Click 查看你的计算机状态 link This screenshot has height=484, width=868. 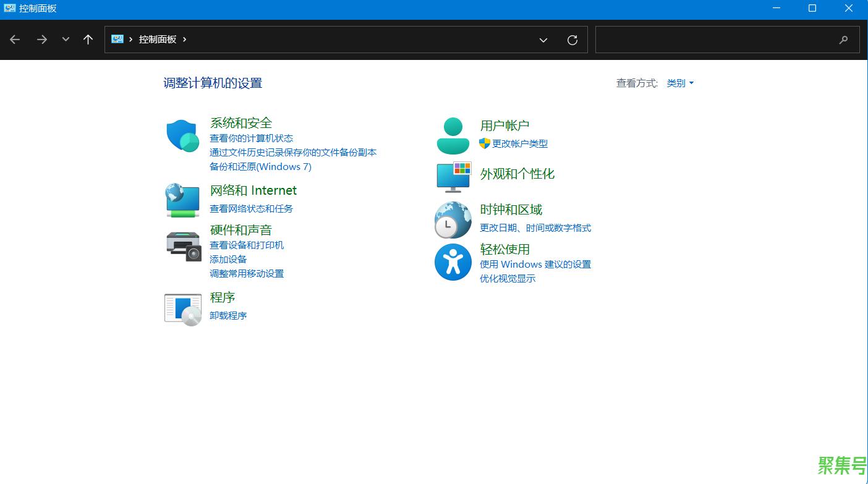pyautogui.click(x=251, y=138)
